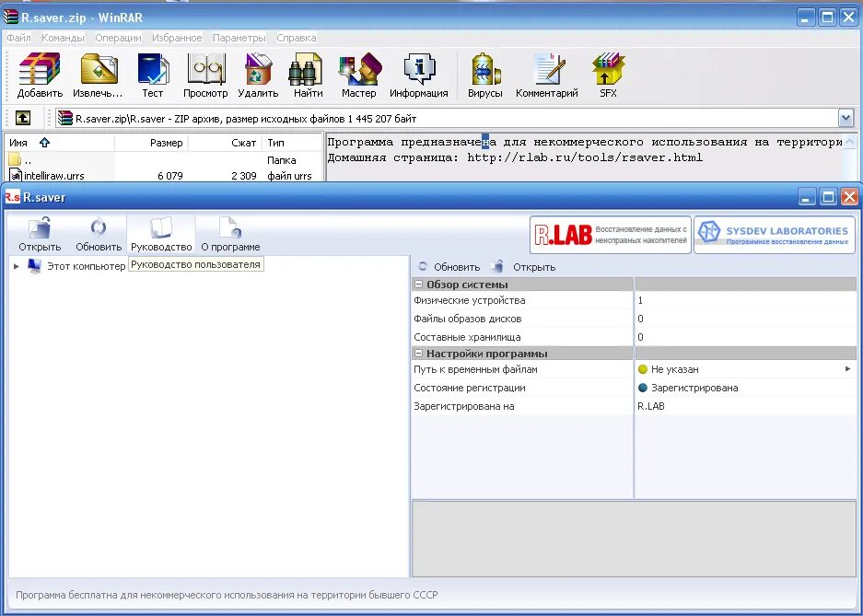
Task: Open the Операции menu in WinRAR
Action: tap(118, 38)
